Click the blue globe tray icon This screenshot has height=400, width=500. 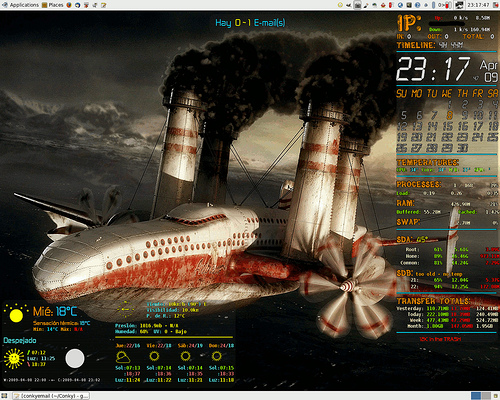click(x=400, y=5)
